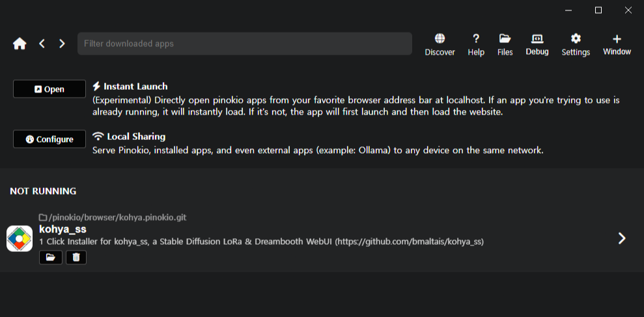Expand kohya_ss with the right chevron
This screenshot has width=644, height=317.
coord(623,238)
